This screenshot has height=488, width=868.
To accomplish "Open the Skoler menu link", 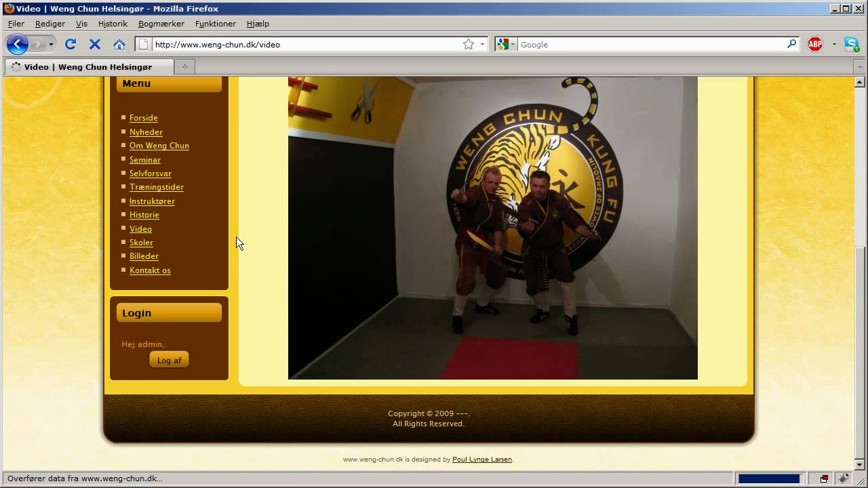I will coord(141,243).
